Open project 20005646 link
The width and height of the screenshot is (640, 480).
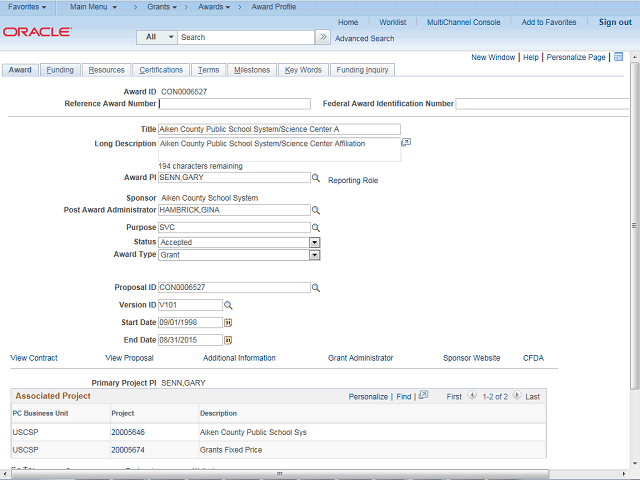(130, 432)
